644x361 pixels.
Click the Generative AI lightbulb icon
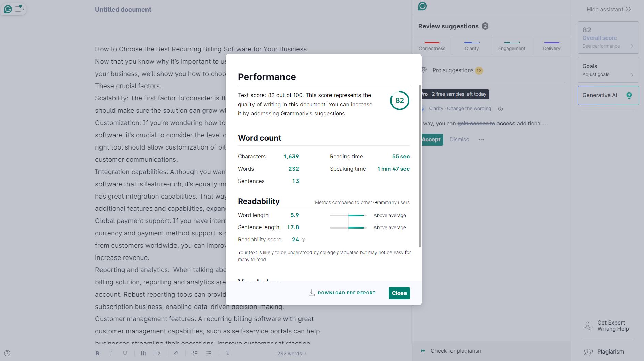(x=629, y=95)
